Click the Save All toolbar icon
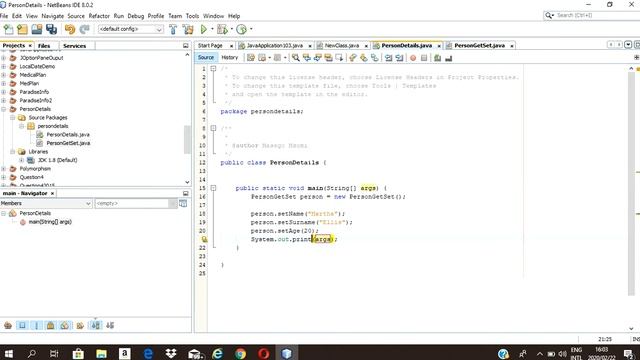The image size is (640, 360). tap(51, 29)
